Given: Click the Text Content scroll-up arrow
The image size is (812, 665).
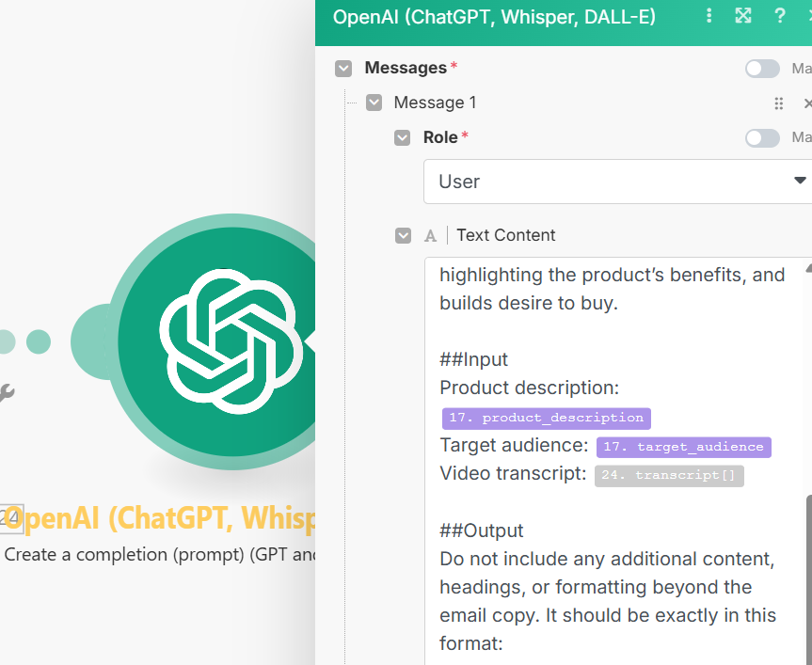Looking at the screenshot, I should [x=809, y=268].
